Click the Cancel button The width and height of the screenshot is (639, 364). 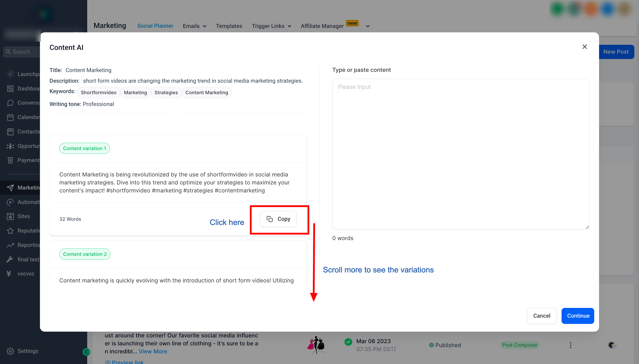click(542, 316)
